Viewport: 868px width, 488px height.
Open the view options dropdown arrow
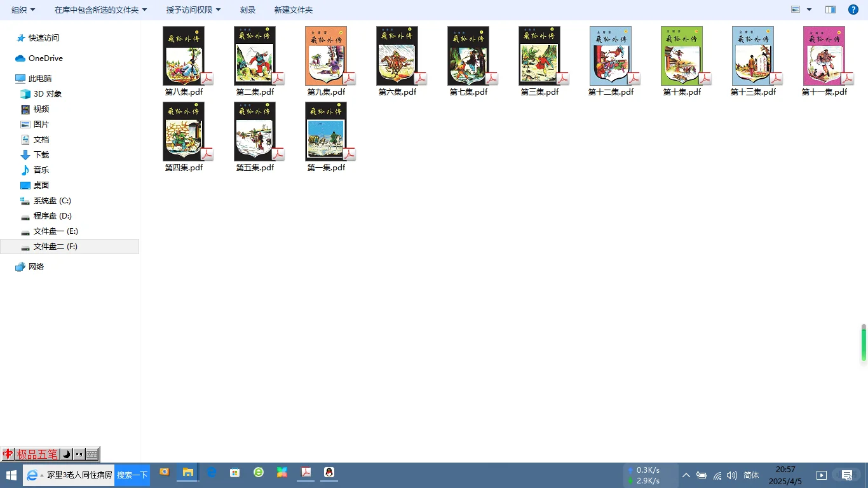[809, 10]
